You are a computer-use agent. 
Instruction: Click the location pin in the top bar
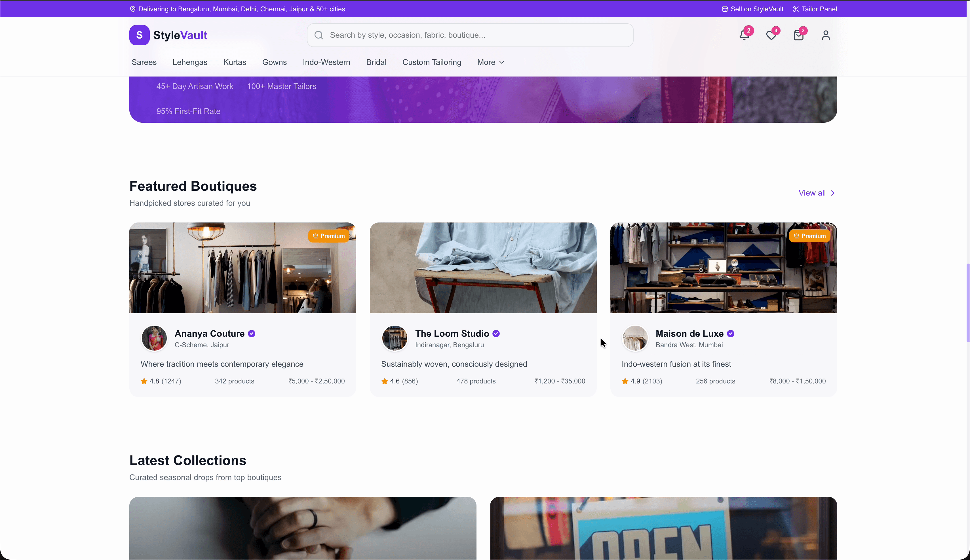click(133, 9)
